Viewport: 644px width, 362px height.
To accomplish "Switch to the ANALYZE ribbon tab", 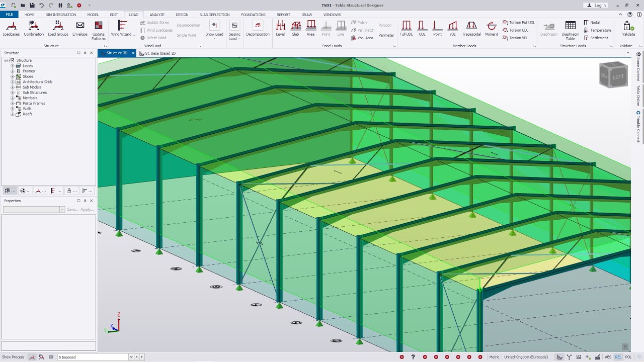I will [157, 15].
